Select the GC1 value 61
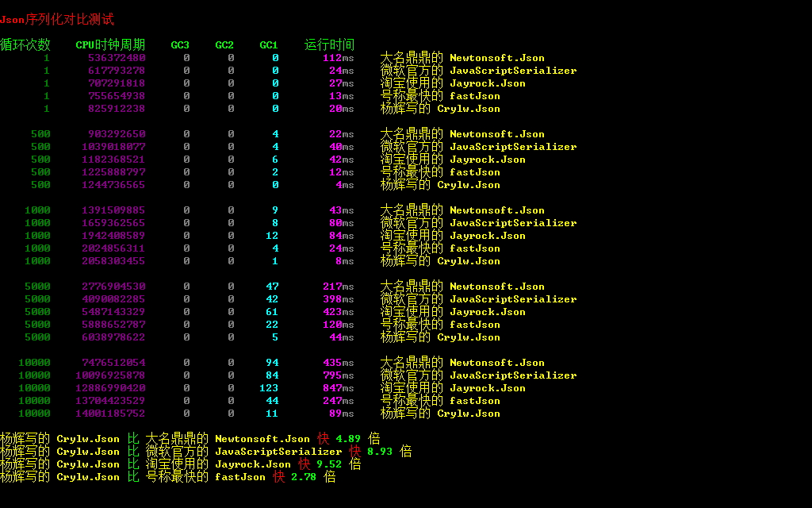The image size is (812, 508). (x=272, y=312)
